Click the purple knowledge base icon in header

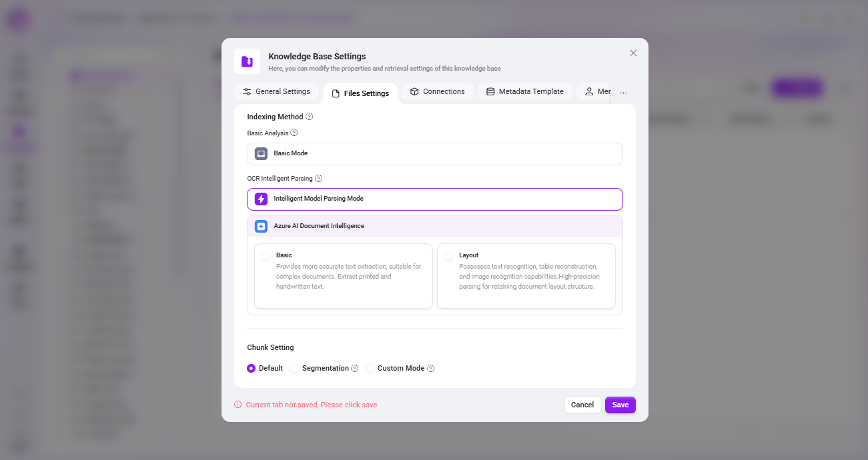pos(247,61)
